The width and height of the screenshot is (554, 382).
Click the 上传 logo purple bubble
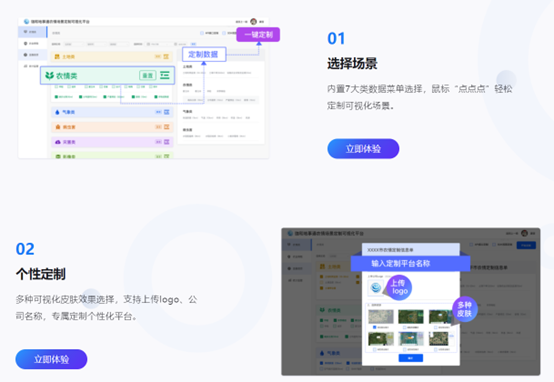click(x=399, y=287)
